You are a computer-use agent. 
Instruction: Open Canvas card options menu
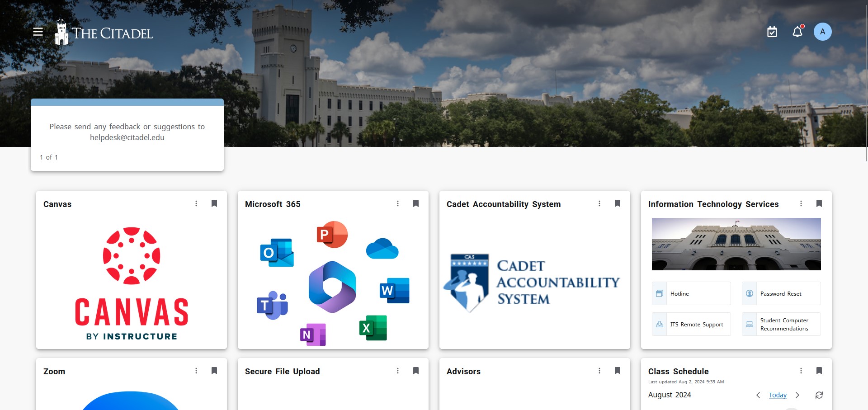[x=196, y=203]
